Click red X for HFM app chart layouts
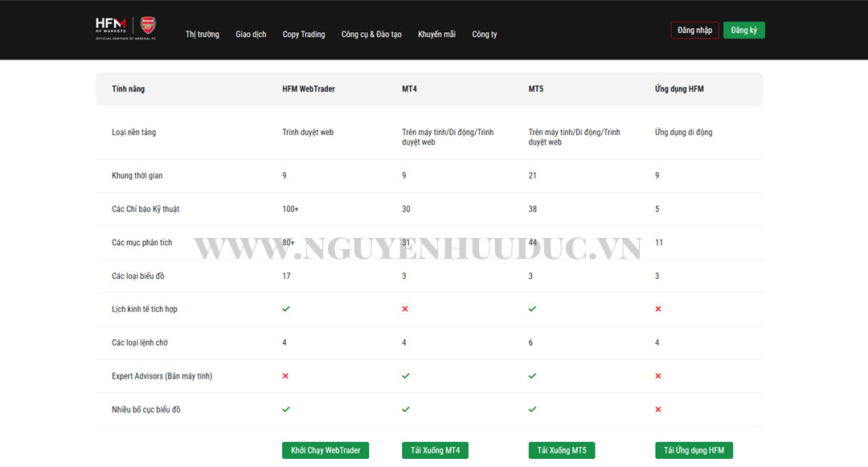 tap(658, 409)
